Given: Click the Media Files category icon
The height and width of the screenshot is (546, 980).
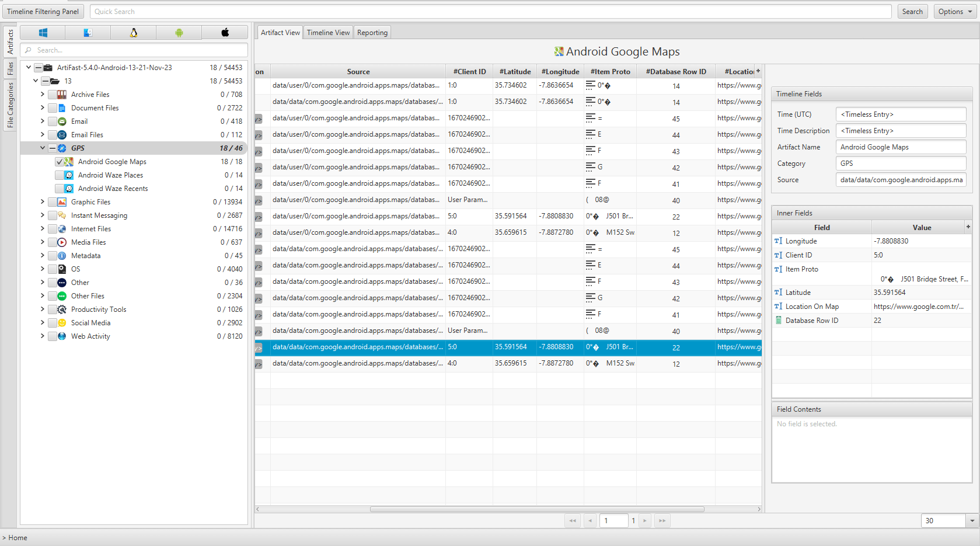Looking at the screenshot, I should tap(62, 242).
